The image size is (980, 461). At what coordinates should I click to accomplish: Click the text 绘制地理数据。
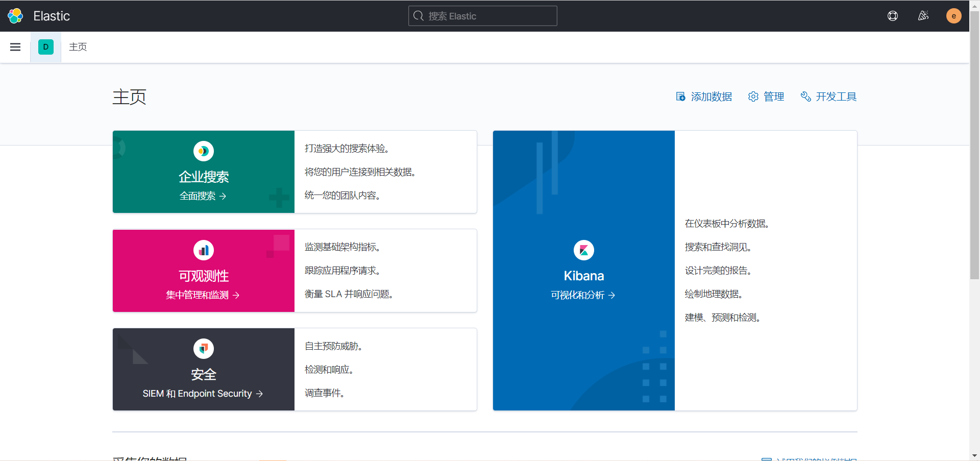click(715, 294)
